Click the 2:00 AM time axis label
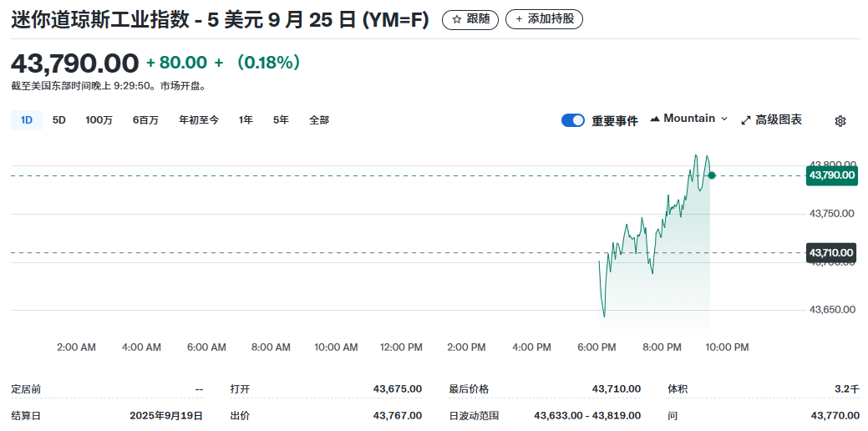 click(76, 347)
